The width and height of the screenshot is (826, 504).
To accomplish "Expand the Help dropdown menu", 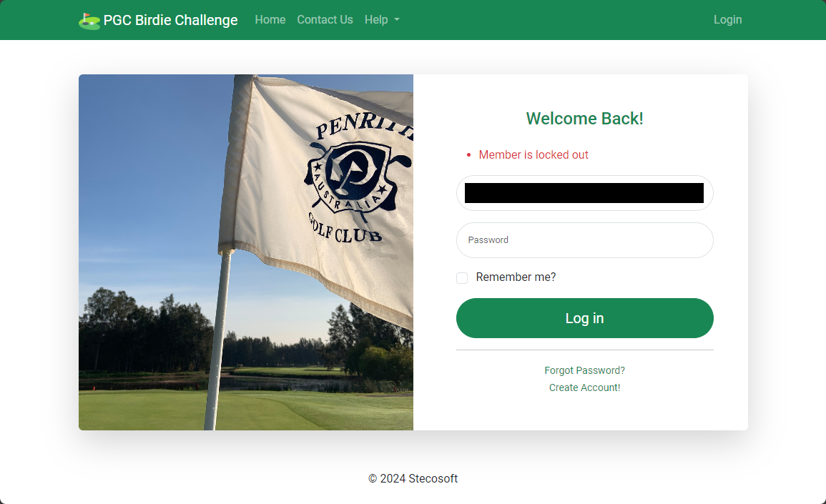I will coord(382,19).
